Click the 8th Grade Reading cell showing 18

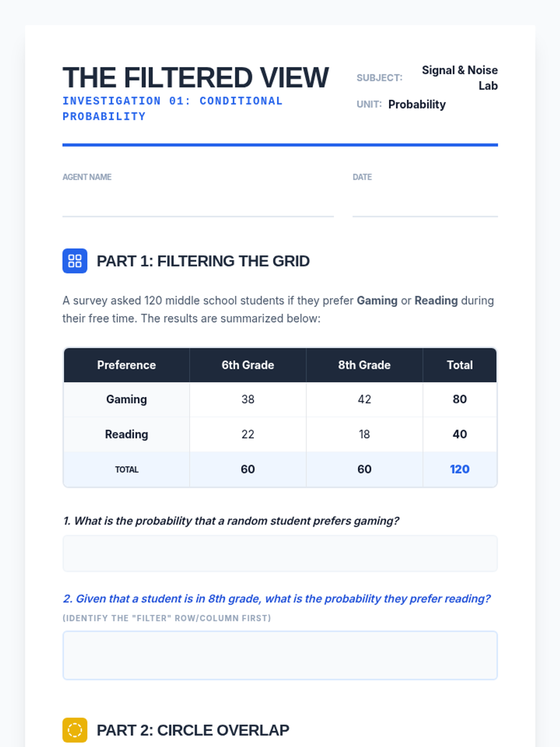pos(364,434)
